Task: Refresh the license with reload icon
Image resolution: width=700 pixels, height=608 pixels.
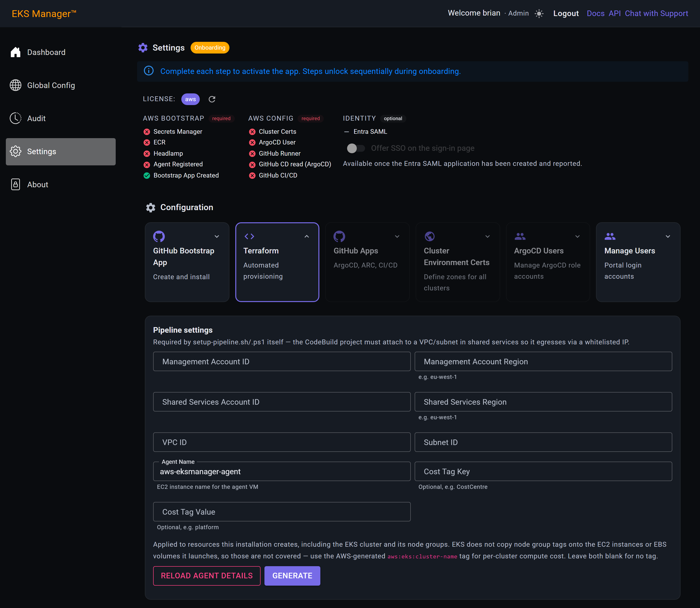Action: pyautogui.click(x=212, y=99)
